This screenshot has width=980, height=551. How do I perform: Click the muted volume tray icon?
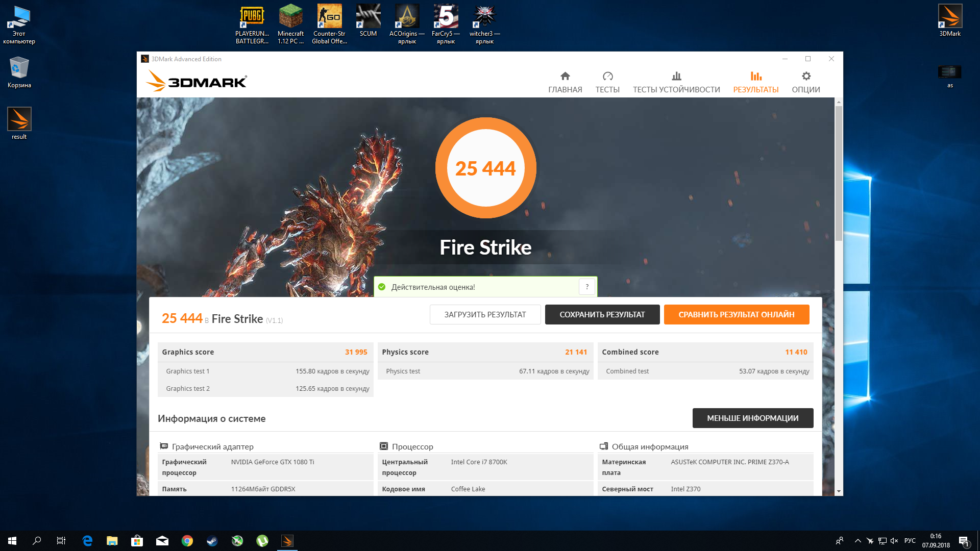click(894, 541)
